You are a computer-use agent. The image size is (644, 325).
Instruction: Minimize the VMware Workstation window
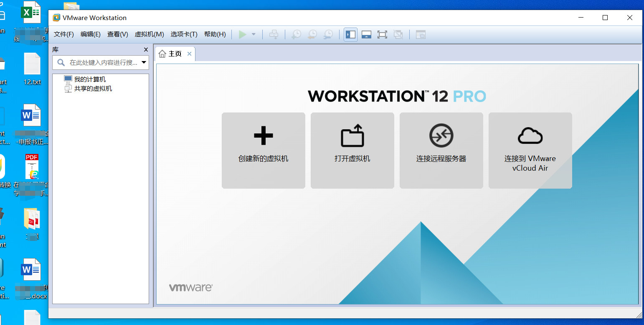[x=581, y=18]
